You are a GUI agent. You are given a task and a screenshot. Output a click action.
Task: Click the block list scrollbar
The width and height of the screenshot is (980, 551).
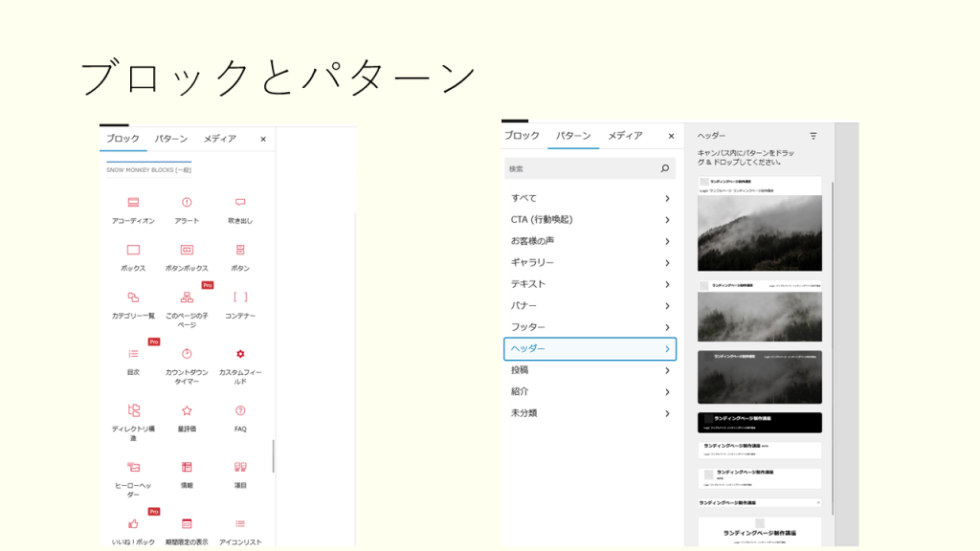(x=274, y=455)
